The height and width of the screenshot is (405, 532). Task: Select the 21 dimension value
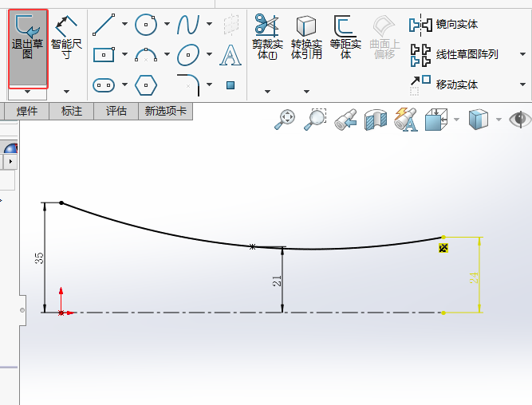pos(277,281)
